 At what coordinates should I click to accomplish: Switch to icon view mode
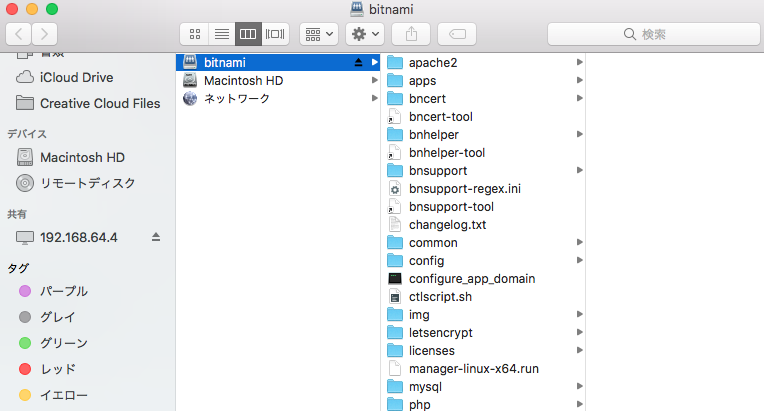194,34
